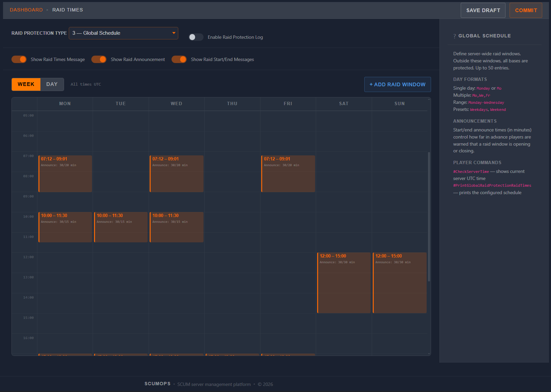Viewport: 551px width, 392px height.
Task: Commit the raid times changes
Action: pyautogui.click(x=526, y=10)
